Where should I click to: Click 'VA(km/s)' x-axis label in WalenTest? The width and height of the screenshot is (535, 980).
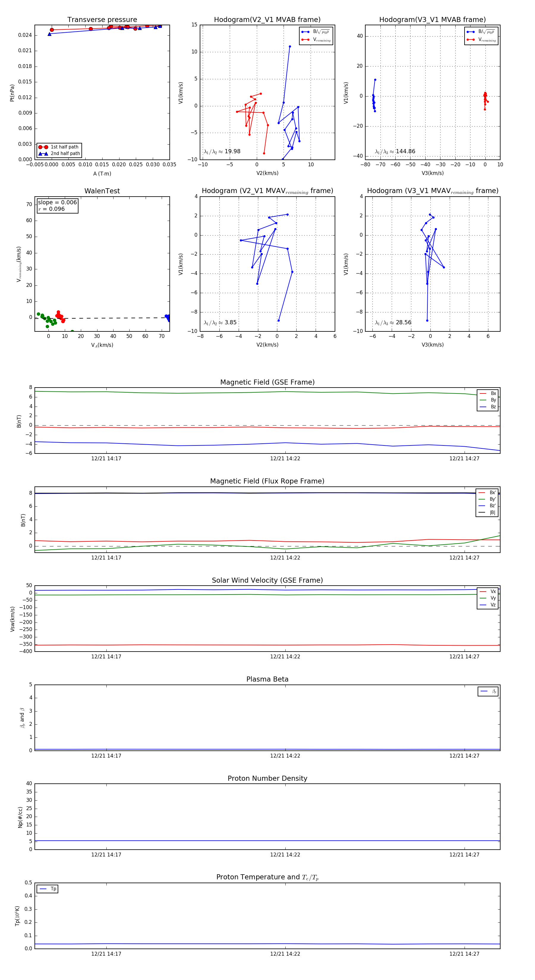point(102,345)
